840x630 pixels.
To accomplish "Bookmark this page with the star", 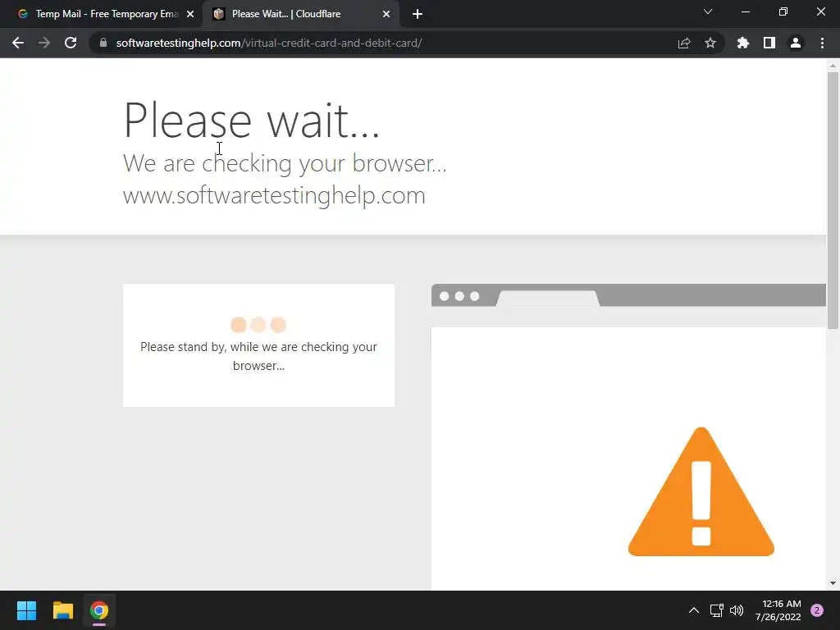I will tap(710, 43).
